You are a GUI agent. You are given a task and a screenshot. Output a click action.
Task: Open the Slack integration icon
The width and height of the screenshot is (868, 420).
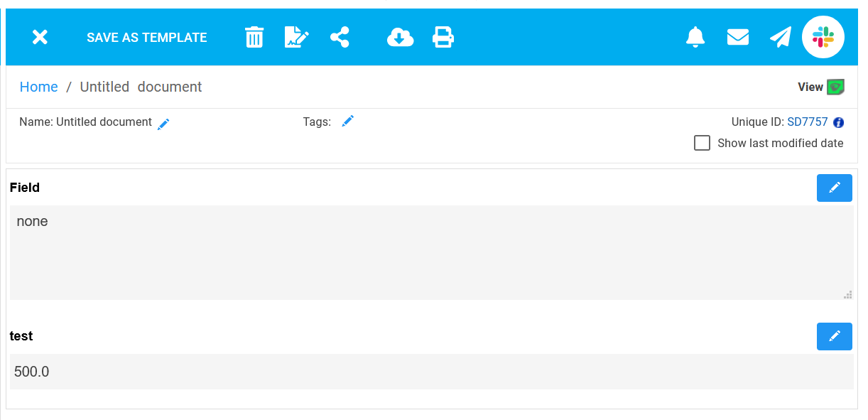[x=823, y=37]
